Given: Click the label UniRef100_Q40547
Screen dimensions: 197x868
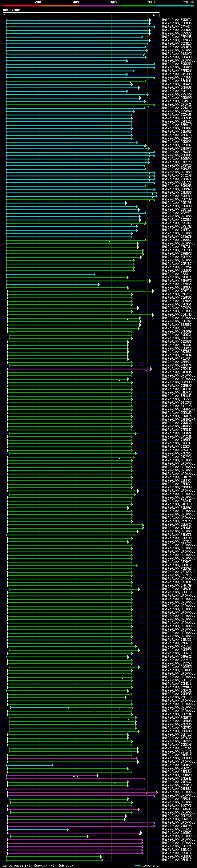Looking at the screenshot, I should (x=177, y=240).
